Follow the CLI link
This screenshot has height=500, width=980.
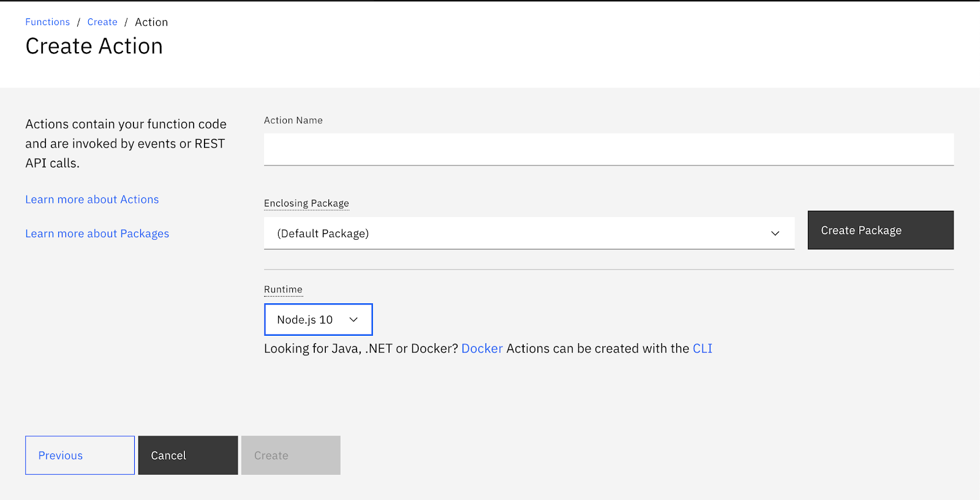pyautogui.click(x=702, y=349)
